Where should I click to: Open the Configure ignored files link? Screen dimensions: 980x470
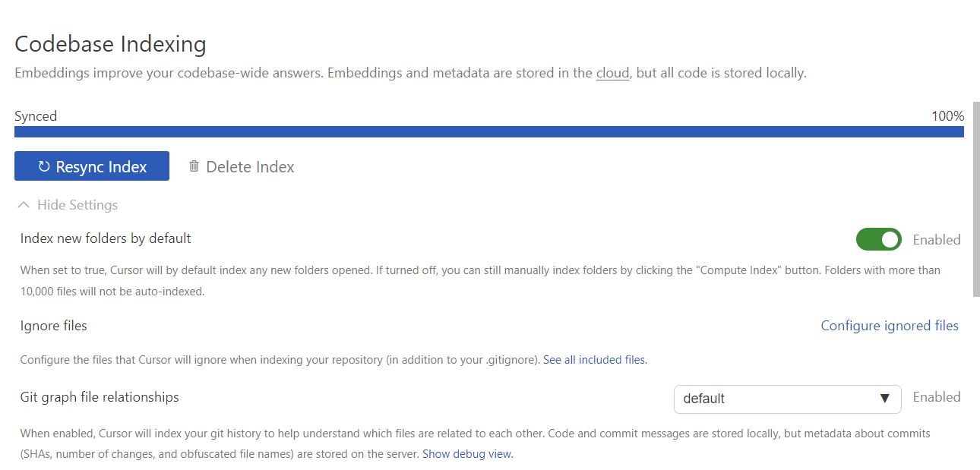pos(890,326)
